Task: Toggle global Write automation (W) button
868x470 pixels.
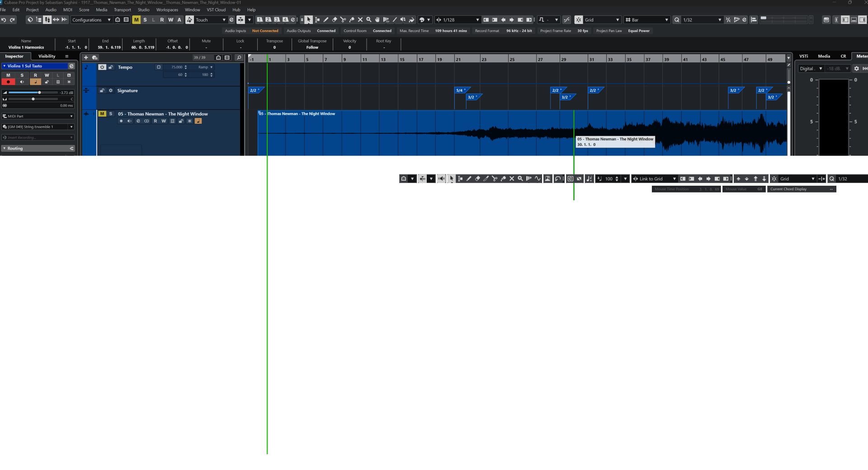Action: (171, 20)
